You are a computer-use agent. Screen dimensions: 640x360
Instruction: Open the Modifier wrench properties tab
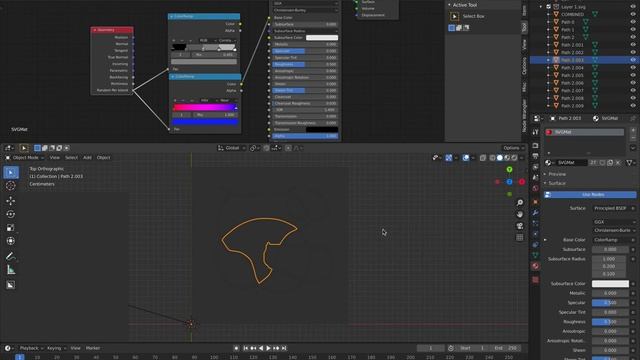click(x=536, y=213)
